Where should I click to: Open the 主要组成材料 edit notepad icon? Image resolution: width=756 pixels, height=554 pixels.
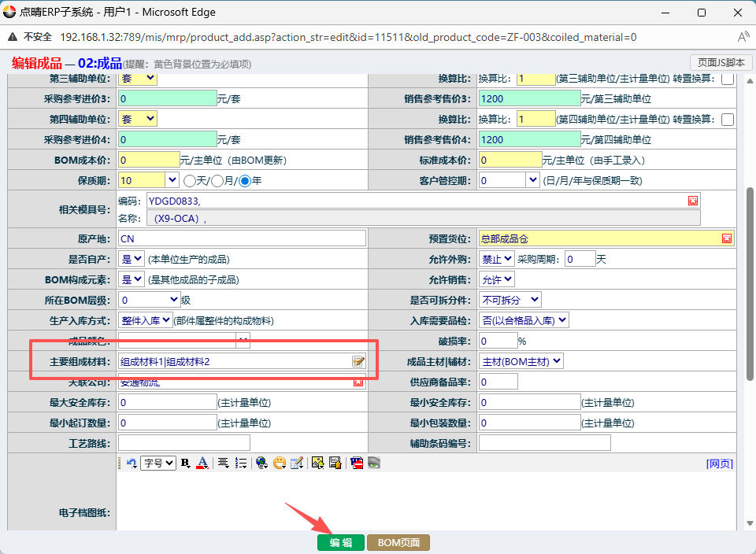[359, 361]
